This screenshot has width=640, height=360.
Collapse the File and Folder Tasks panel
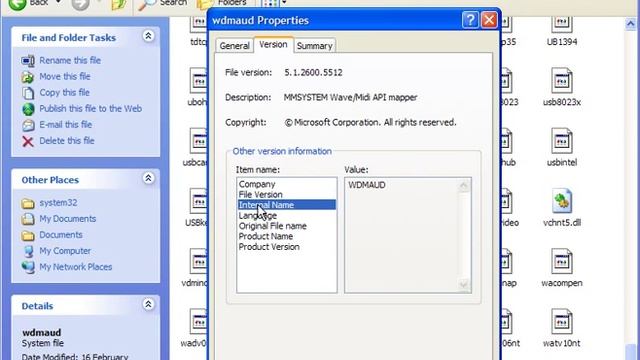point(148,36)
